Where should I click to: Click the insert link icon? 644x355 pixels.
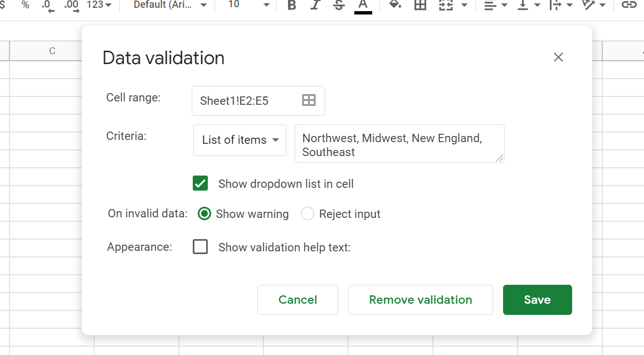point(629,5)
